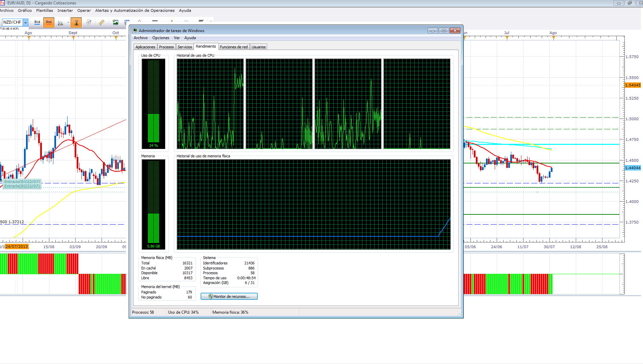This screenshot has height=364, width=643.
Task: Click the orange 1.54045 price label
Action: (x=633, y=85)
